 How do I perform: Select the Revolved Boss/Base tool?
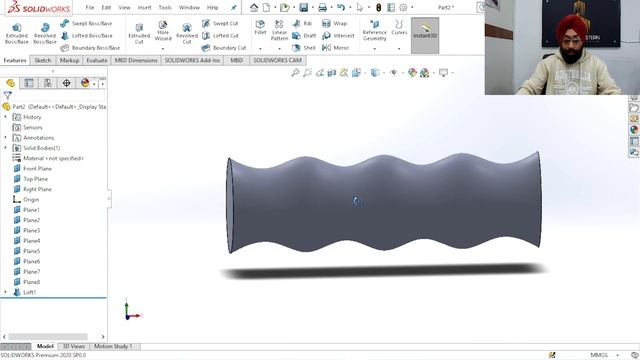coord(45,33)
